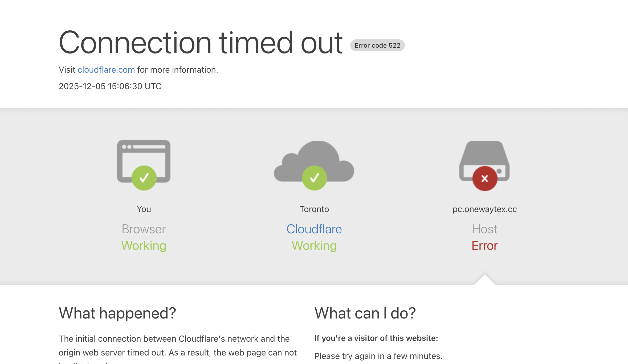Viewport: 628px width, 364px height.
Task: Click the green checkmark on the cloud
Action: pyautogui.click(x=314, y=178)
